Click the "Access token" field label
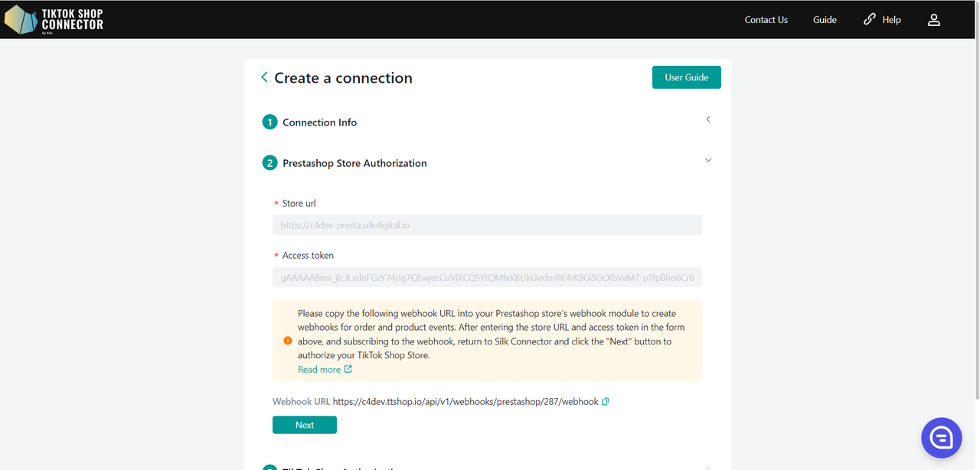The height and width of the screenshot is (470, 980). (308, 256)
